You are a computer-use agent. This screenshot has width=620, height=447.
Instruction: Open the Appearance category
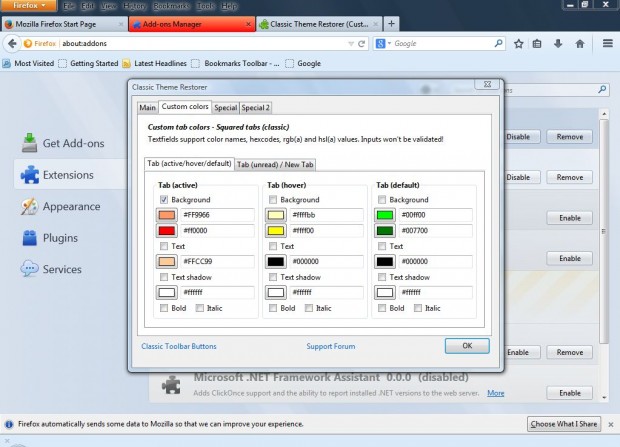click(x=60, y=206)
